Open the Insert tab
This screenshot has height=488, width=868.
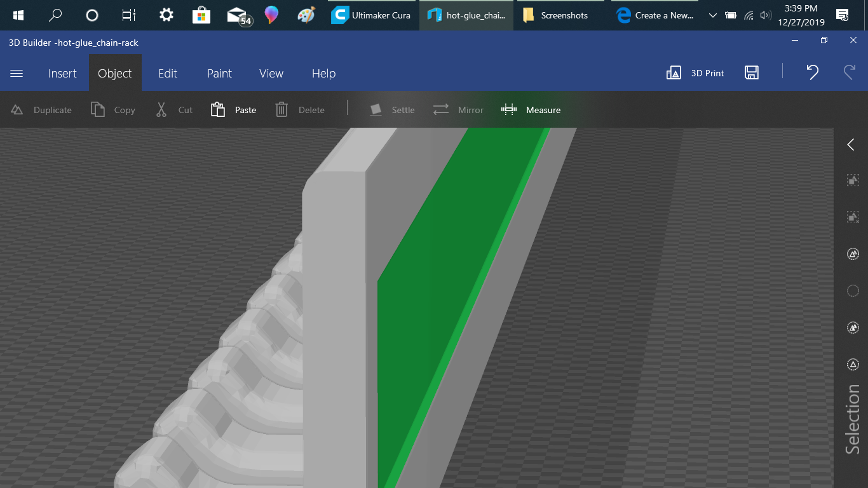coord(62,73)
